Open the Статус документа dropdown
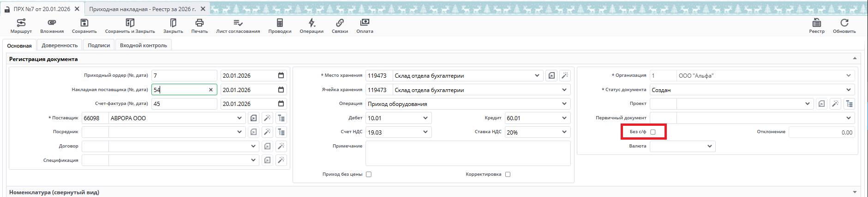The width and height of the screenshot is (868, 197). point(848,90)
